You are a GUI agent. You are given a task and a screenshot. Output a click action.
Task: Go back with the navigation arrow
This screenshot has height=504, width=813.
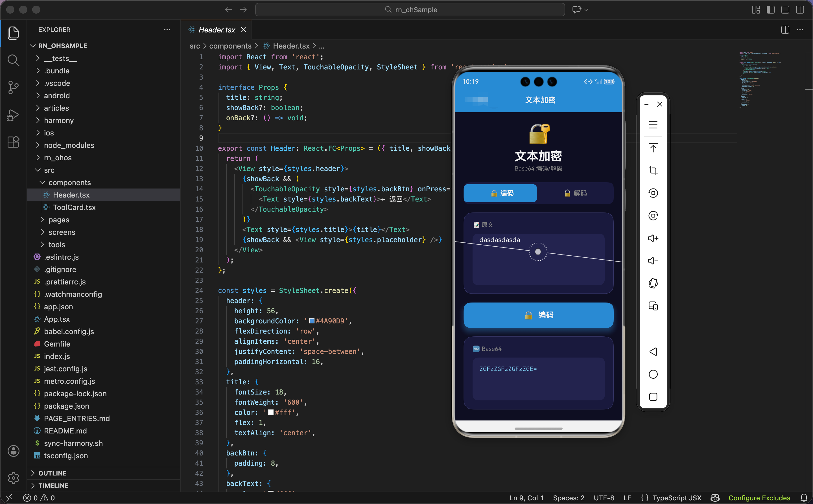[x=228, y=10]
